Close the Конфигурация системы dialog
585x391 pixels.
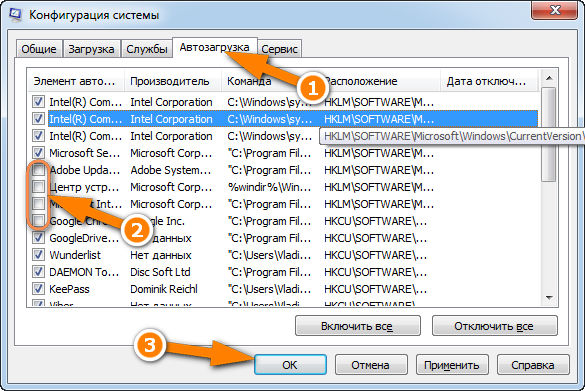pos(555,10)
